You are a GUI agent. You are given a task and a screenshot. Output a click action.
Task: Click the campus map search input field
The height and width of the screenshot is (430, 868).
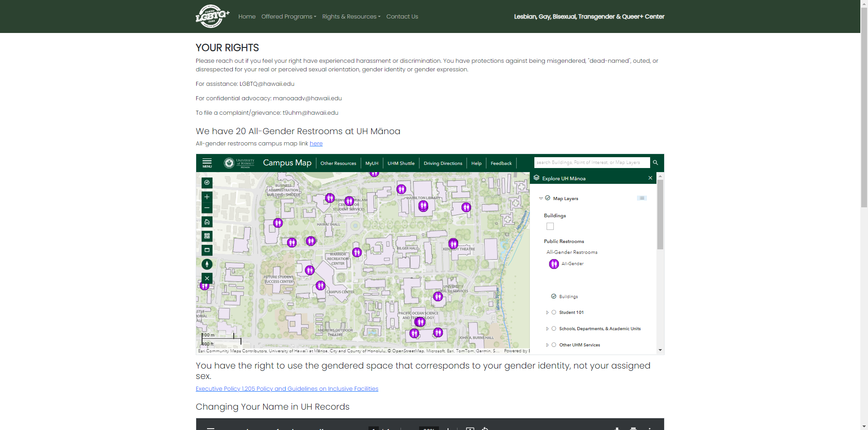point(591,163)
